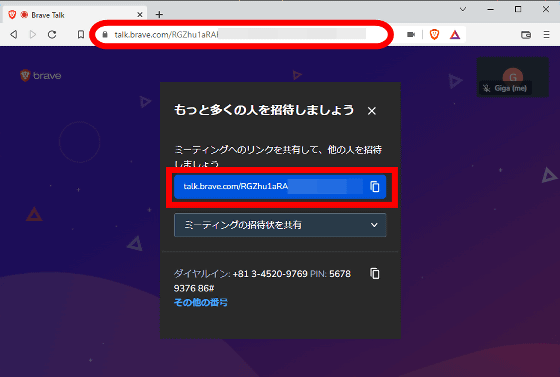Focus the talk.brave.com address bar
The image size is (560, 377).
point(241,34)
